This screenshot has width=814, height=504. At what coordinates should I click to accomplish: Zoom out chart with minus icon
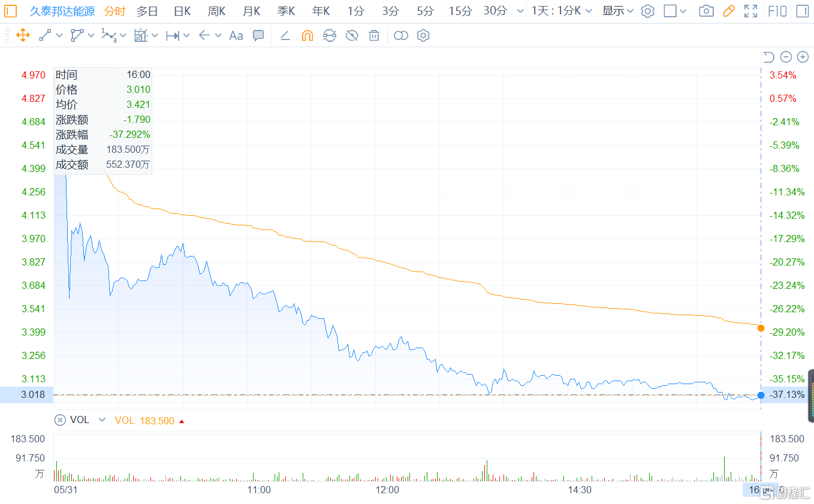786,57
